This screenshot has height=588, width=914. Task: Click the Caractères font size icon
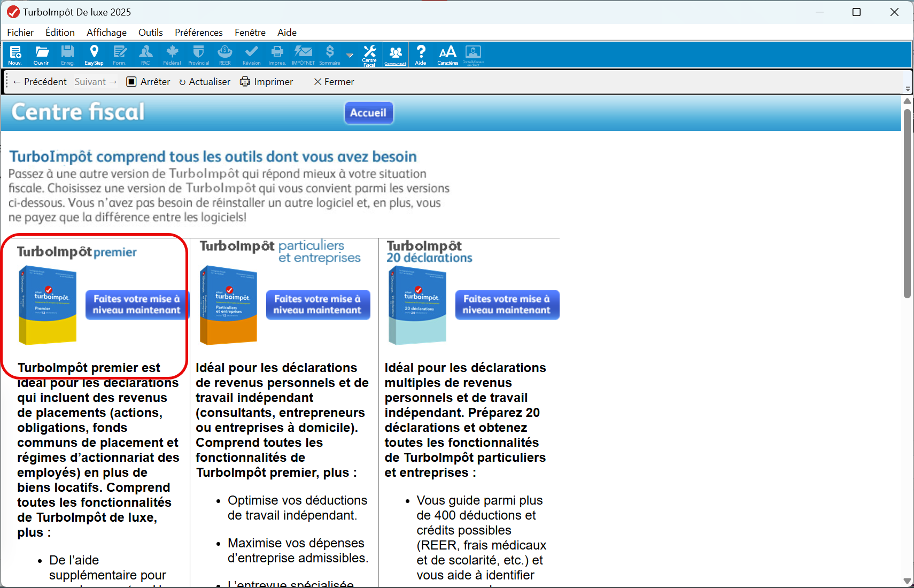pyautogui.click(x=447, y=55)
